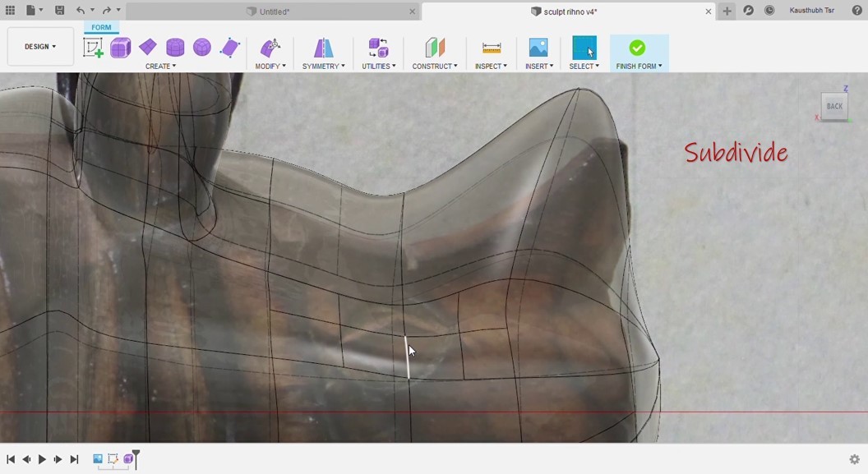
Task: Expand the INSERT menu
Action: point(538,67)
